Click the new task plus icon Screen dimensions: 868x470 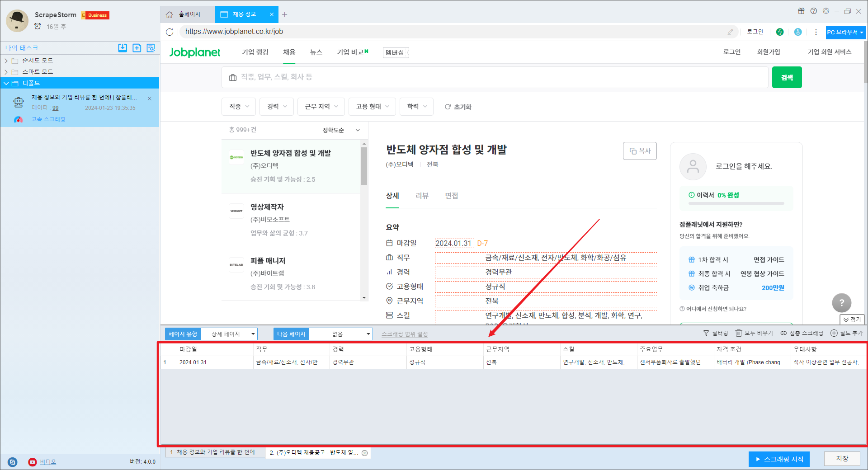point(137,48)
